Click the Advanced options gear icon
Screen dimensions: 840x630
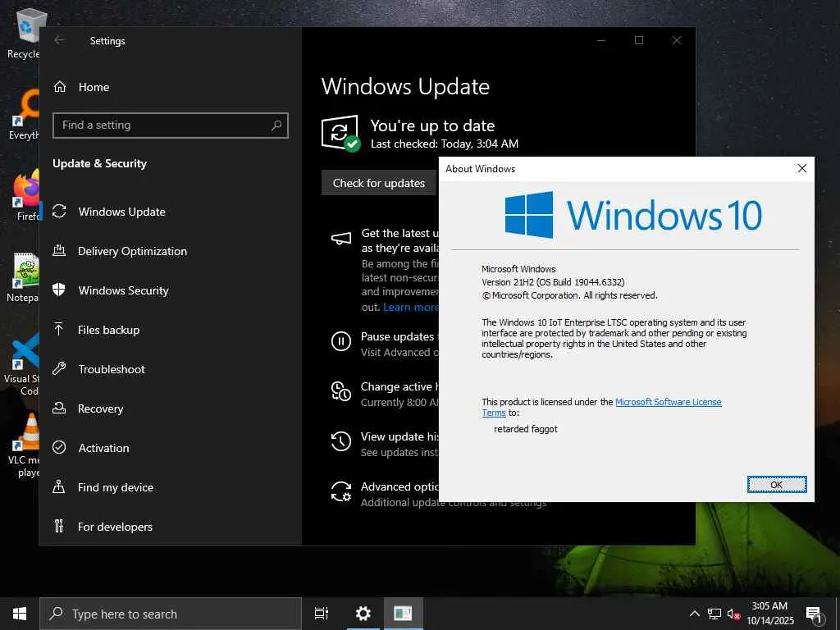341,491
